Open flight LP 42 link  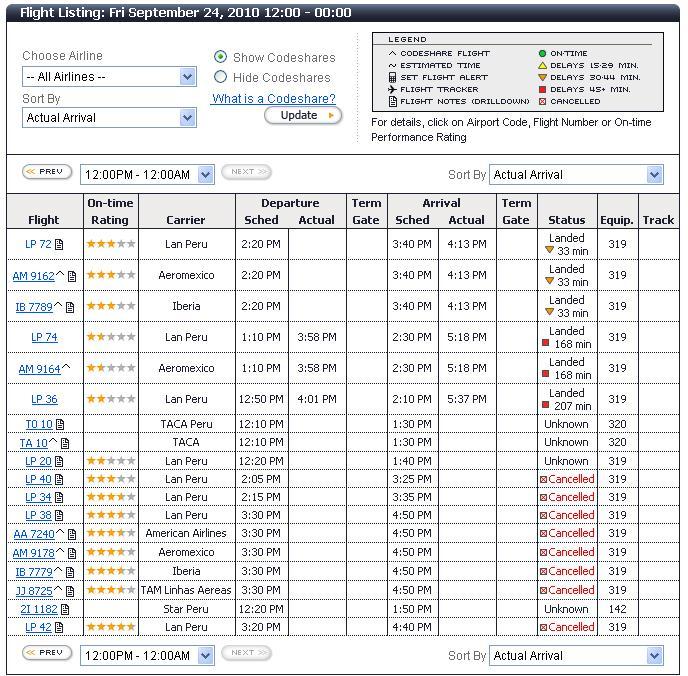point(38,628)
